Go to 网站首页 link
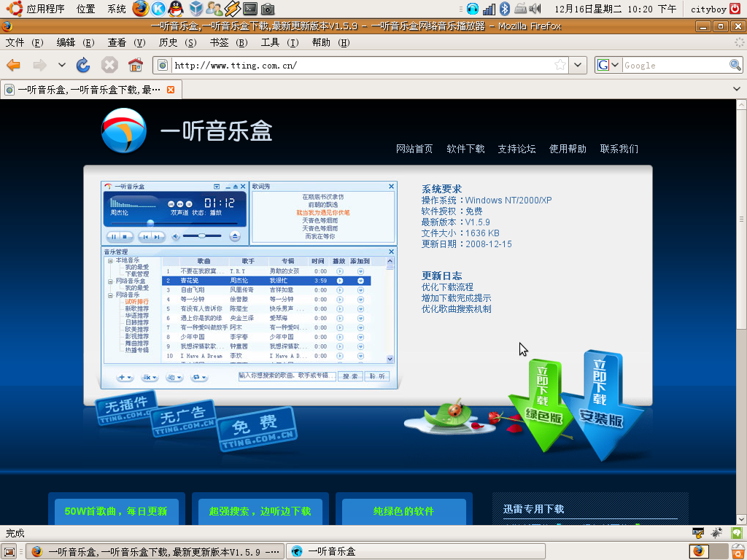This screenshot has width=747, height=560. (414, 149)
